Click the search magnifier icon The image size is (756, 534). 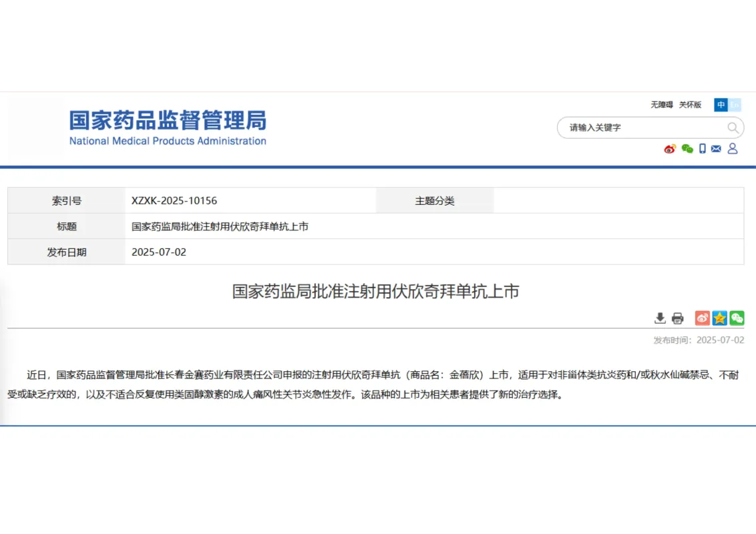click(732, 127)
